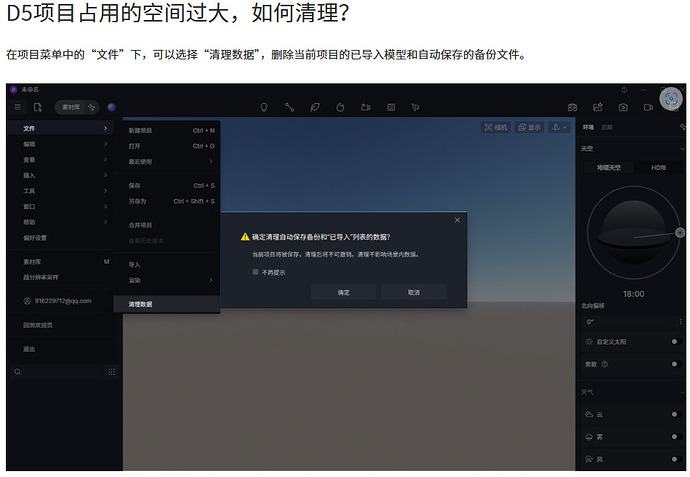
Task: Expand the 工具 submenu arrow
Action: (x=106, y=191)
